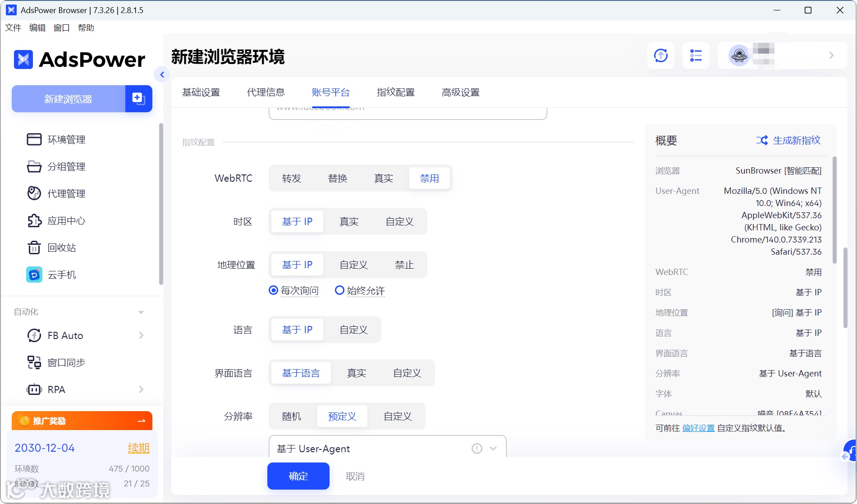This screenshot has width=857, height=504.
Task: Set 时区 to 真实
Action: (349, 221)
